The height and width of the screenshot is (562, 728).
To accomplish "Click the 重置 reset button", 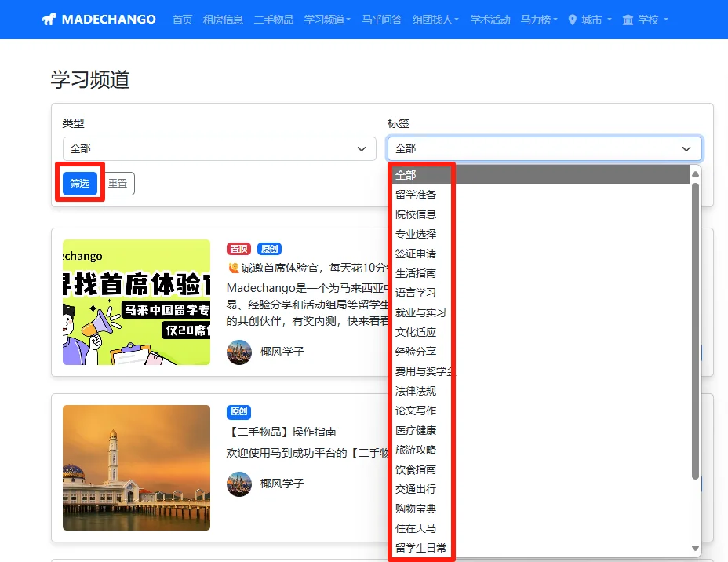I will coord(118,184).
